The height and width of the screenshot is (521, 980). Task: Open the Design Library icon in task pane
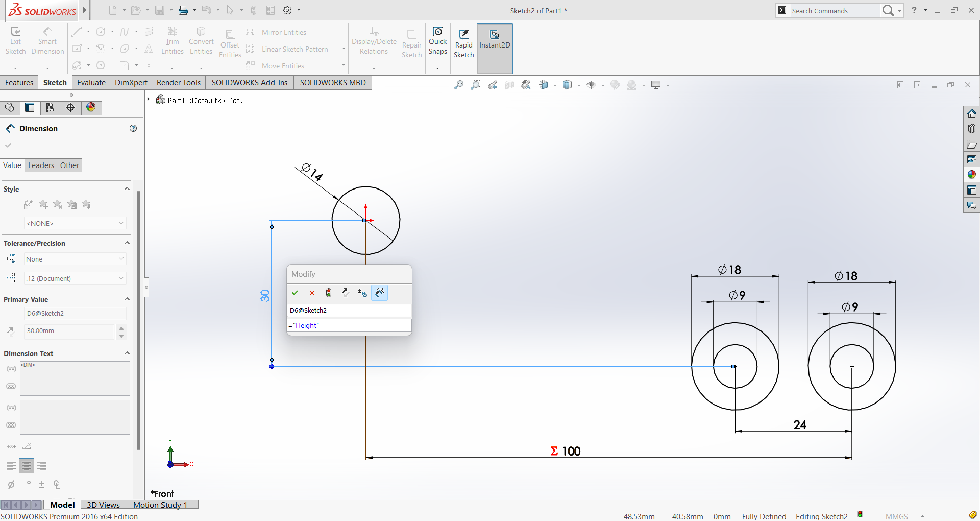click(971, 129)
